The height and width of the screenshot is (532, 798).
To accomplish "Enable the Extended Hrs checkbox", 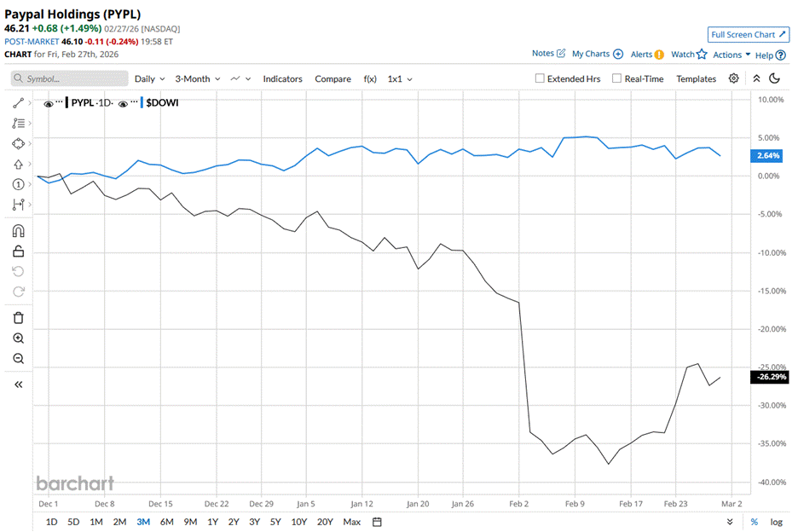I will [540, 78].
